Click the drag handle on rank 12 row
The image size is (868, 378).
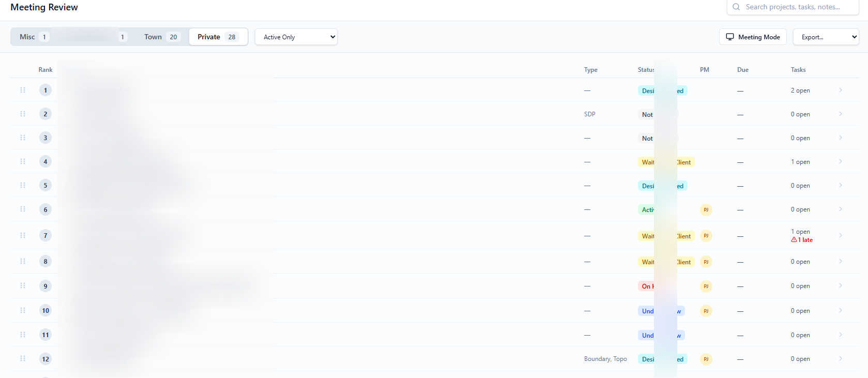coord(23,358)
